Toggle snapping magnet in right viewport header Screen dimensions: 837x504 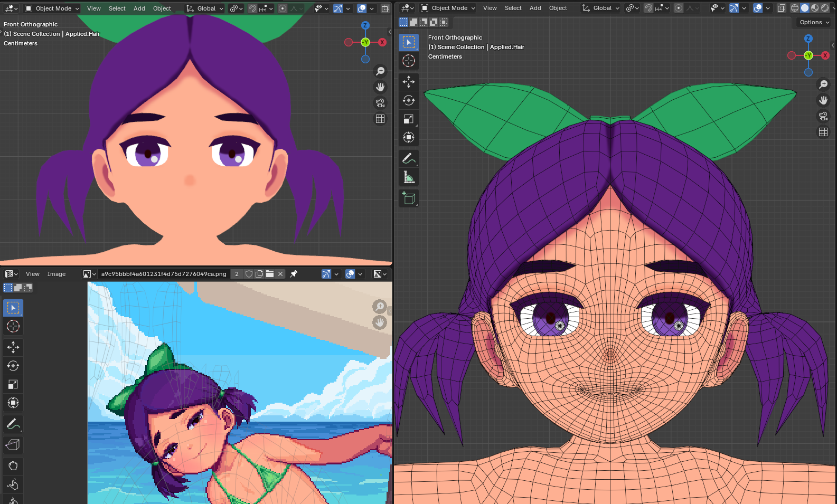(648, 8)
